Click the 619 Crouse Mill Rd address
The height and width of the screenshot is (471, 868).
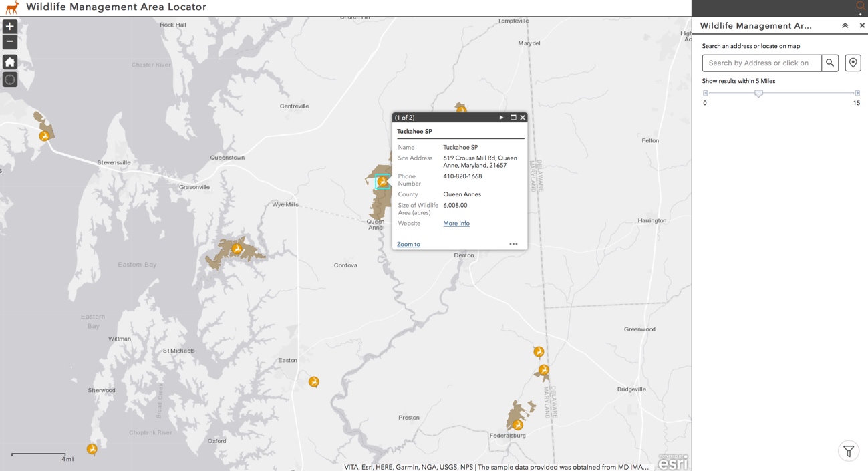point(480,162)
